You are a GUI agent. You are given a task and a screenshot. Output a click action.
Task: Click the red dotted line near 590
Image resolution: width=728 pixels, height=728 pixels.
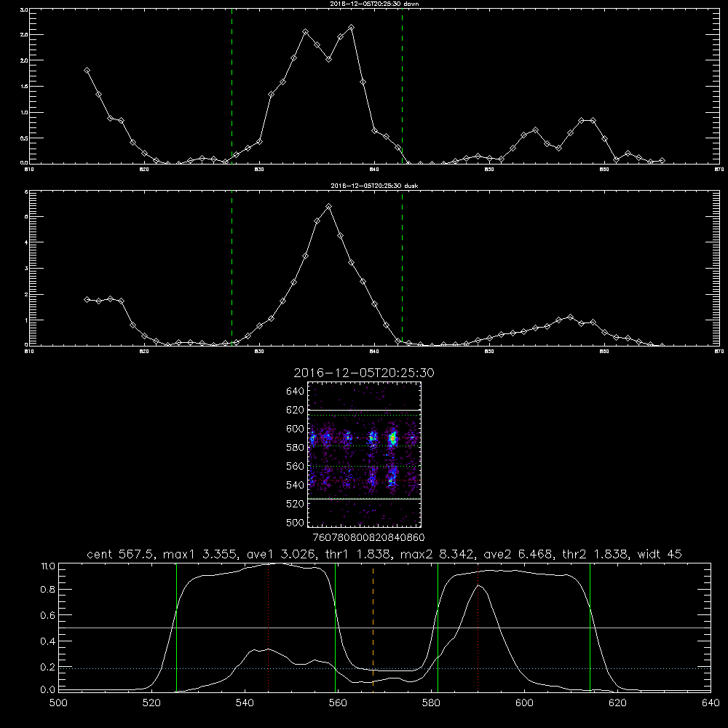478,628
